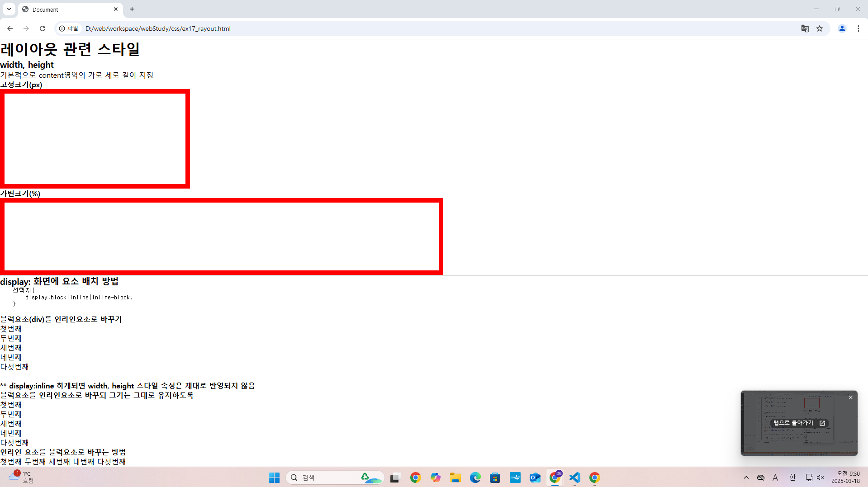Click the 'width, height' subheading
Viewport: 868px width, 487px height.
pyautogui.click(x=27, y=65)
